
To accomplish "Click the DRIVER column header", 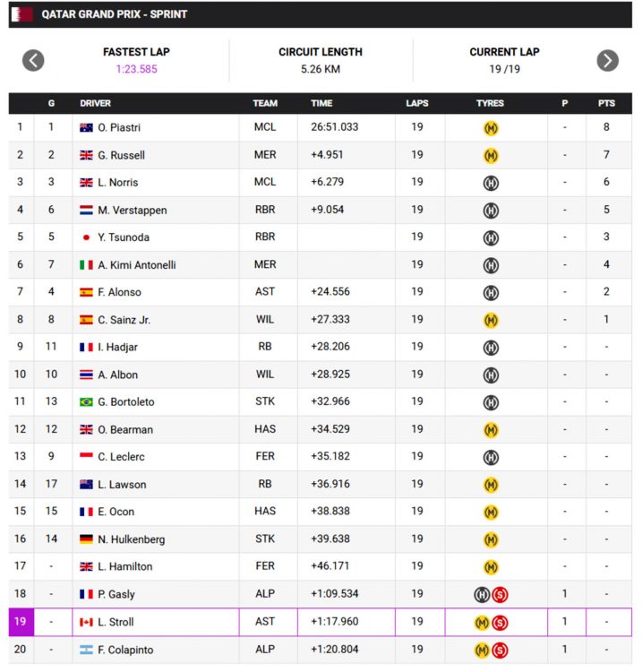I will 95,103.
